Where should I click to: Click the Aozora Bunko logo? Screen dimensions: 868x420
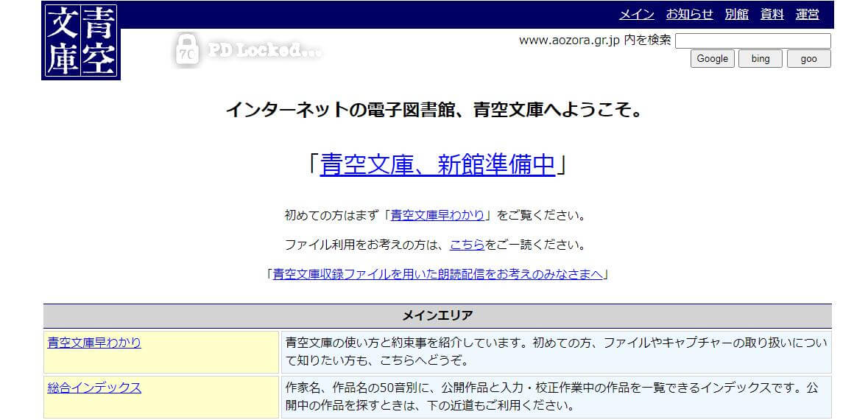pos(81,41)
